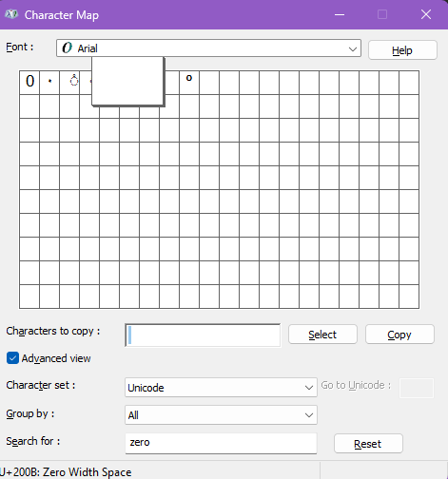Open the Font dropdown showing Arial
The height and width of the screenshot is (479, 448).
pos(208,48)
